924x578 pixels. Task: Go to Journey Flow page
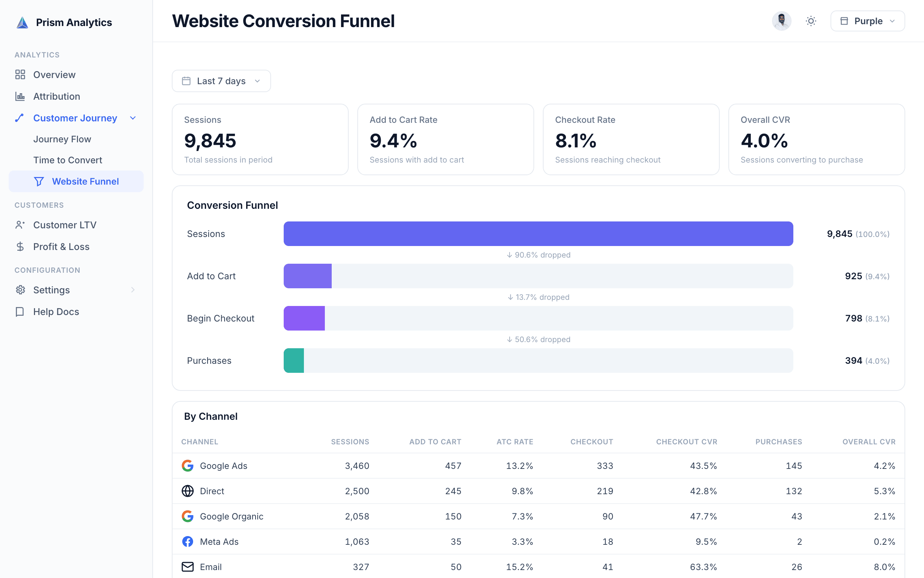tap(62, 139)
